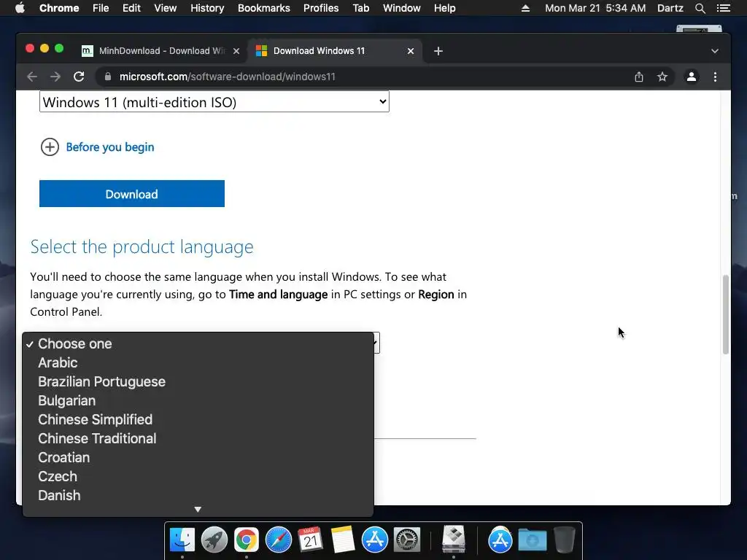Open the View menu

(166, 8)
